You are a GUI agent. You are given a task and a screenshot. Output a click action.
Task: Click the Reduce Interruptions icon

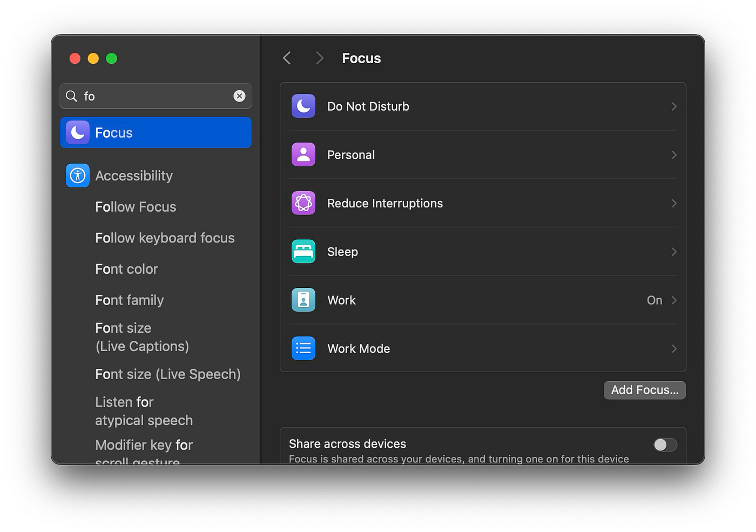[303, 203]
